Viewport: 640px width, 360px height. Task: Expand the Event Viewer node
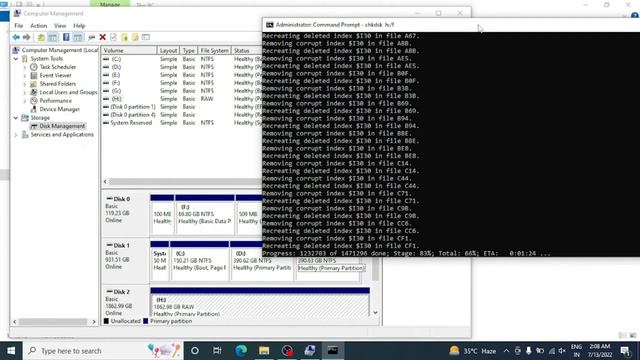point(24,76)
